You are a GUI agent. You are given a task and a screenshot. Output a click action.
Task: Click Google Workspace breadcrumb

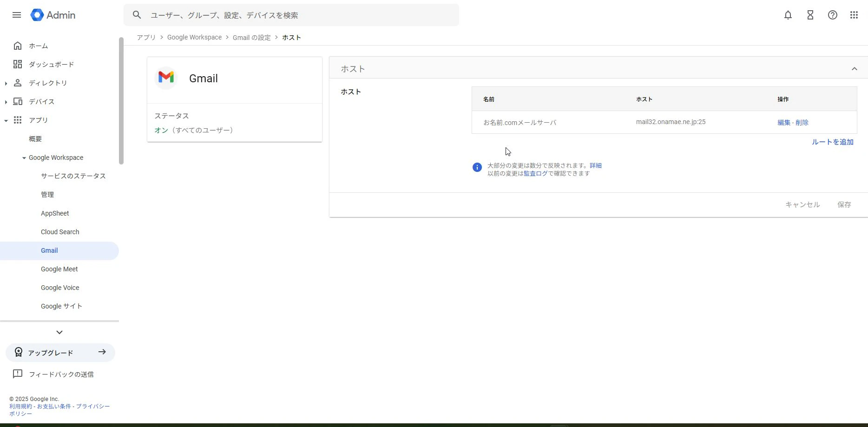pyautogui.click(x=194, y=37)
